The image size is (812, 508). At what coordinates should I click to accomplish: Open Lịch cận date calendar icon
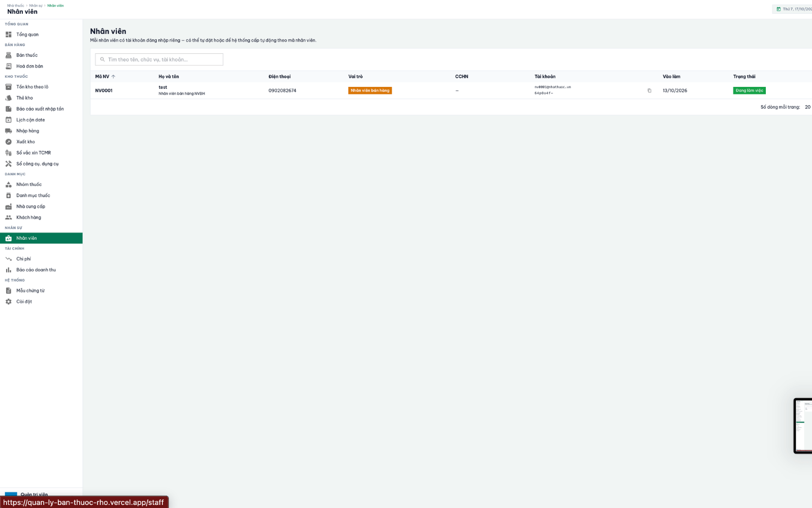point(9,120)
